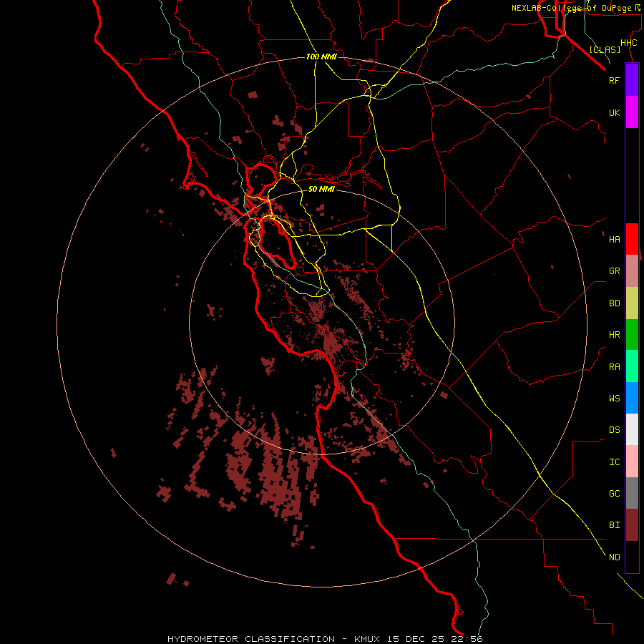The width and height of the screenshot is (644, 644).
Task: Click the HYDROMETEOR CLASSIFICATION title text
Action: (251, 639)
